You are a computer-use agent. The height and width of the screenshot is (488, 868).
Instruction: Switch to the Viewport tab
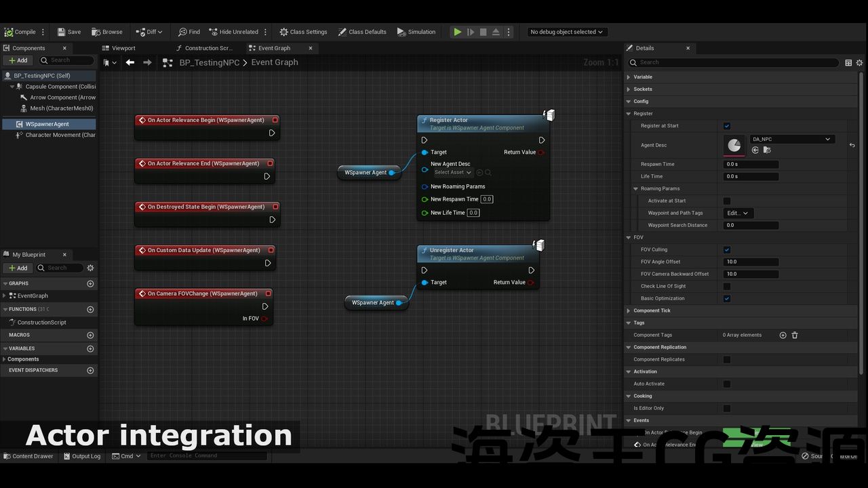coord(123,48)
